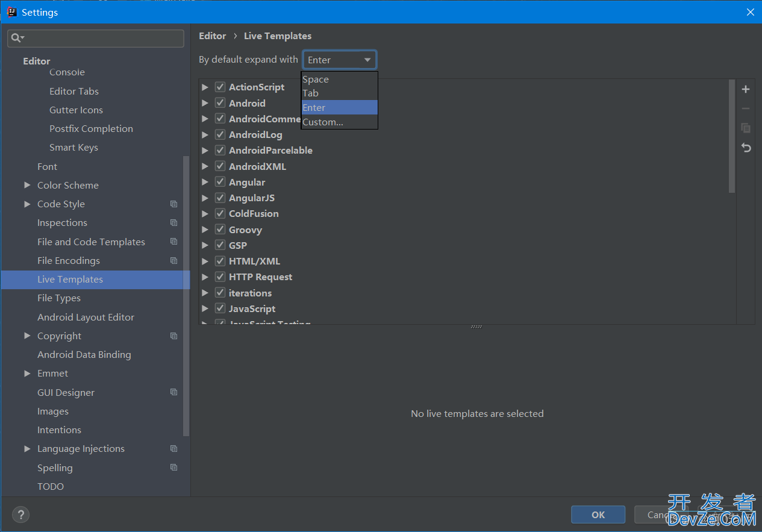
Task: Uncheck the ActionScript template group
Action: 220,87
